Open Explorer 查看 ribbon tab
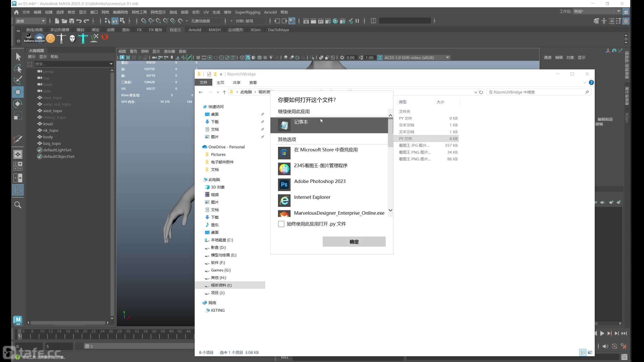Viewport: 644px width, 362px height. [x=253, y=82]
